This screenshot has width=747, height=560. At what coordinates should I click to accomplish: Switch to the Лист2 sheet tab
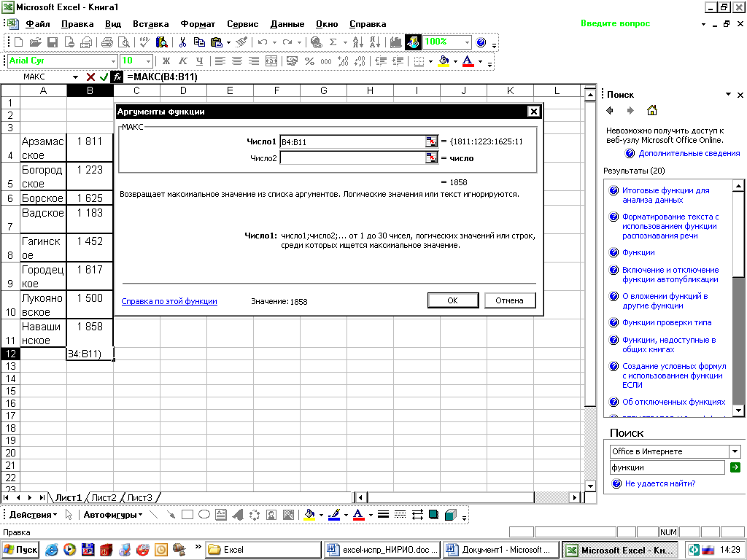104,497
